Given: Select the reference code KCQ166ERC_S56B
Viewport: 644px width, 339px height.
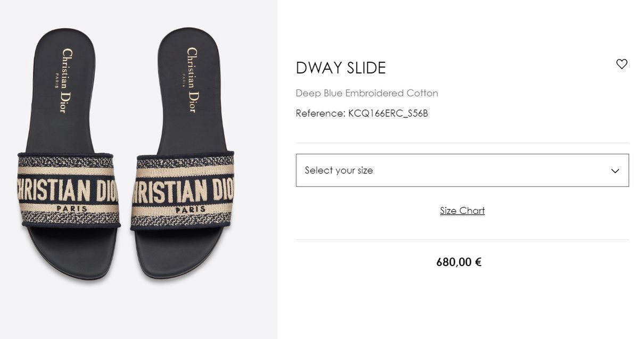Looking at the screenshot, I should [x=388, y=113].
